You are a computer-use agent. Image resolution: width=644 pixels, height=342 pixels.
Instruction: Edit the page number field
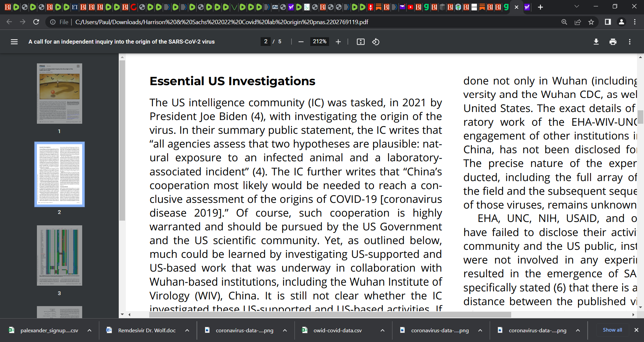click(266, 42)
